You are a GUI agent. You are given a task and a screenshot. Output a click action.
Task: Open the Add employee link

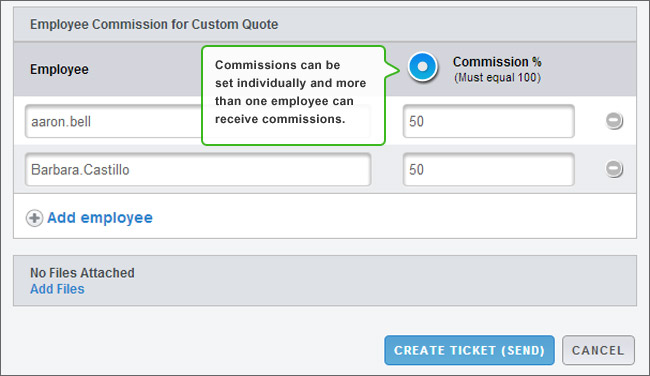(x=100, y=218)
